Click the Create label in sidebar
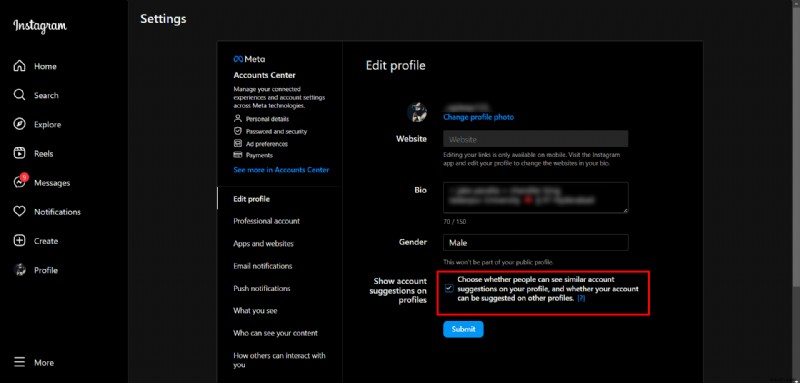The height and width of the screenshot is (383, 800). coord(46,241)
